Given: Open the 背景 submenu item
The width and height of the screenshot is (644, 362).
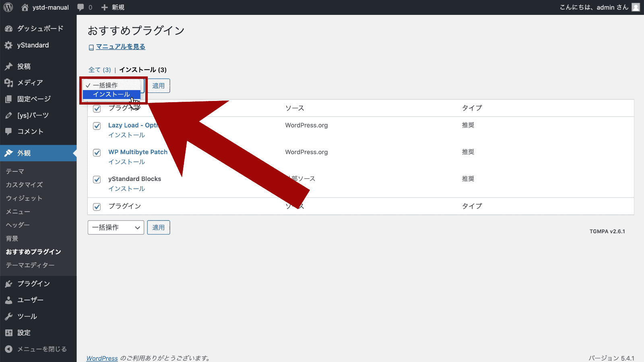Looking at the screenshot, I should (x=12, y=239).
